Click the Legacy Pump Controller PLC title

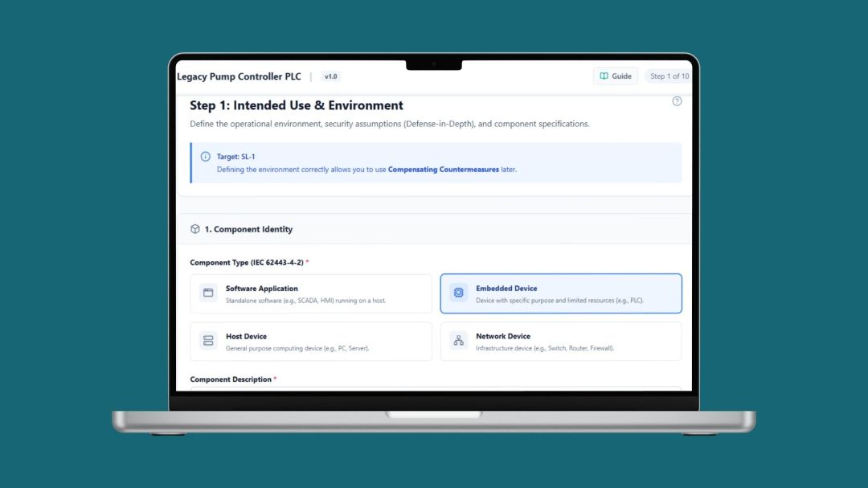(240, 76)
